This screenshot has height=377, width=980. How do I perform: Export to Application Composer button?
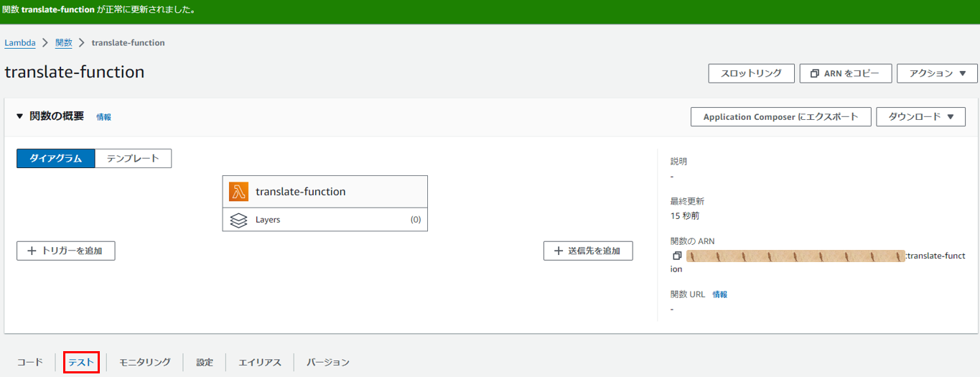click(780, 117)
